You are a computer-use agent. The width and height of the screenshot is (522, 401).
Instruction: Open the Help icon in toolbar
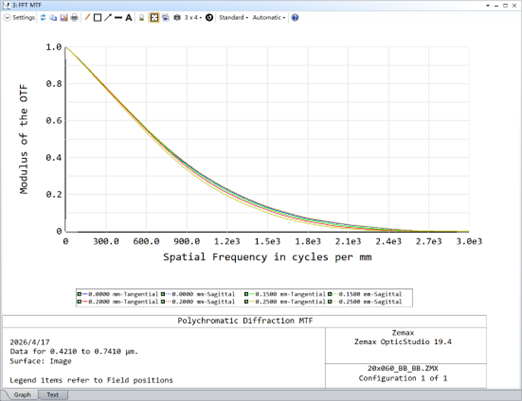(295, 18)
